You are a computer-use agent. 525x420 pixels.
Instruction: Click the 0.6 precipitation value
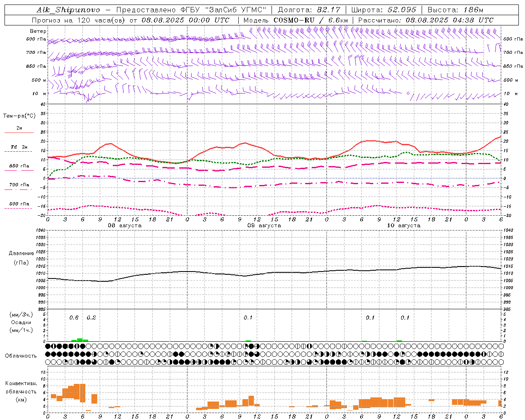(74, 317)
